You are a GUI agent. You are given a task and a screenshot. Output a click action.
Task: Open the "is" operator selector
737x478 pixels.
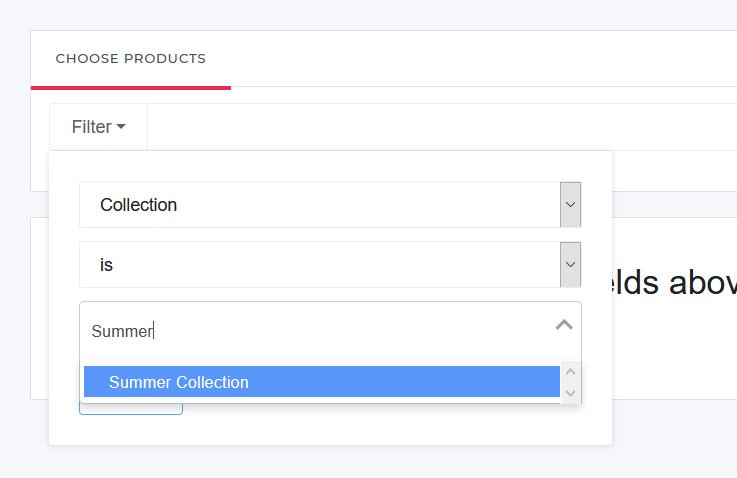(x=330, y=264)
